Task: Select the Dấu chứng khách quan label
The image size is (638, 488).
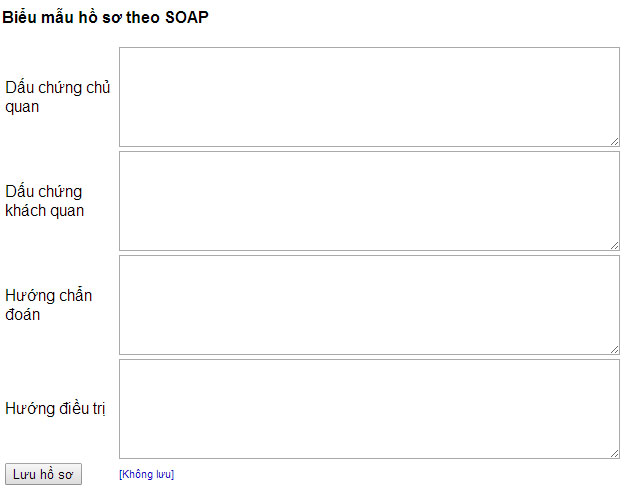Action: click(x=45, y=201)
